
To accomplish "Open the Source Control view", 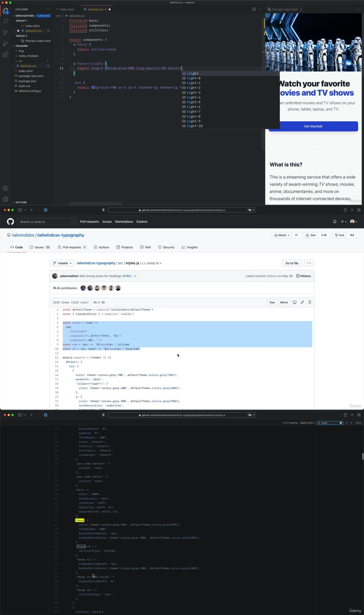I will 5,32.
